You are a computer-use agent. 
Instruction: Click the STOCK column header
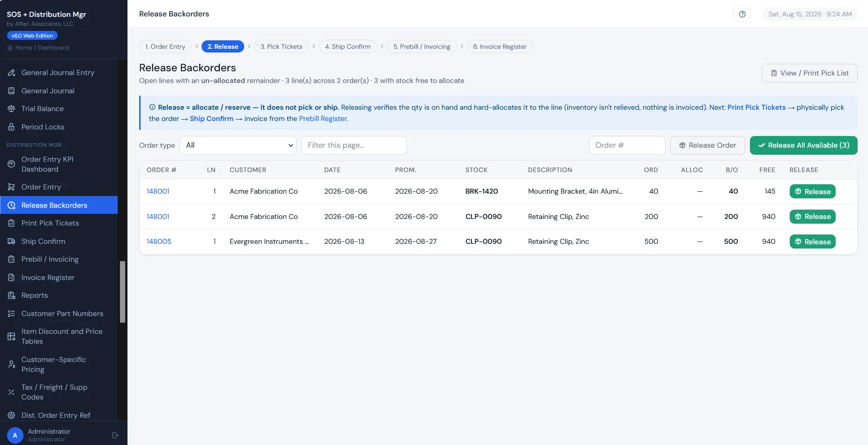click(x=476, y=170)
